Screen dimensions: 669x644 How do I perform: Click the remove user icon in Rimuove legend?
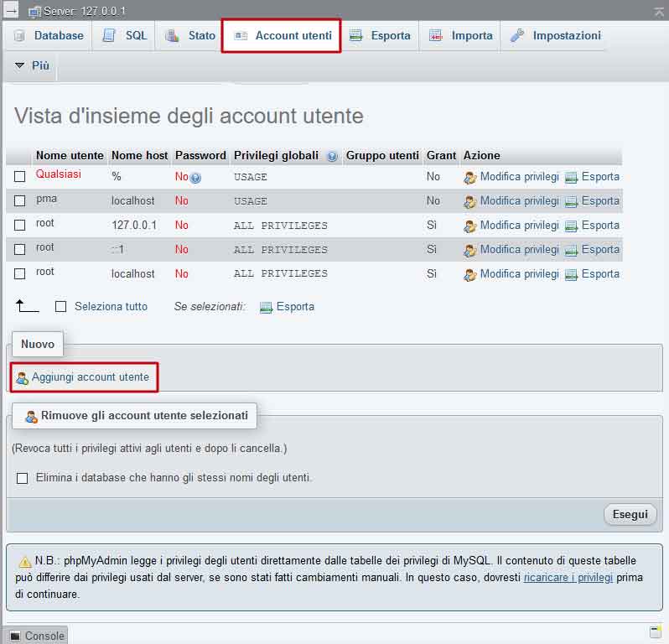tap(31, 417)
